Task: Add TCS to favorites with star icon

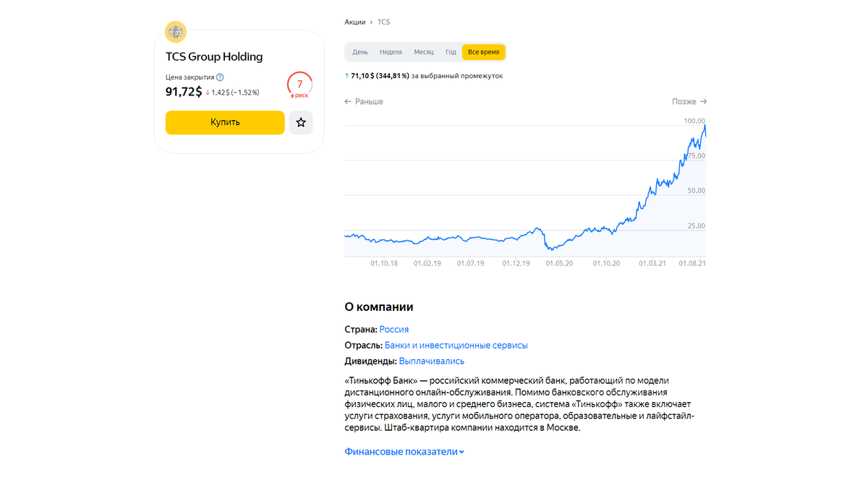Action: point(301,122)
